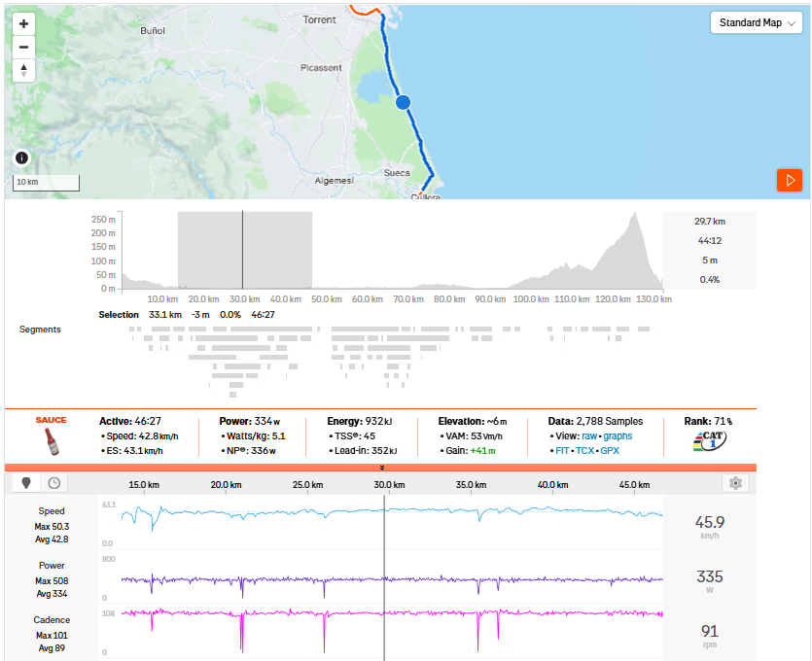Switch chart axis to time mode

click(53, 483)
